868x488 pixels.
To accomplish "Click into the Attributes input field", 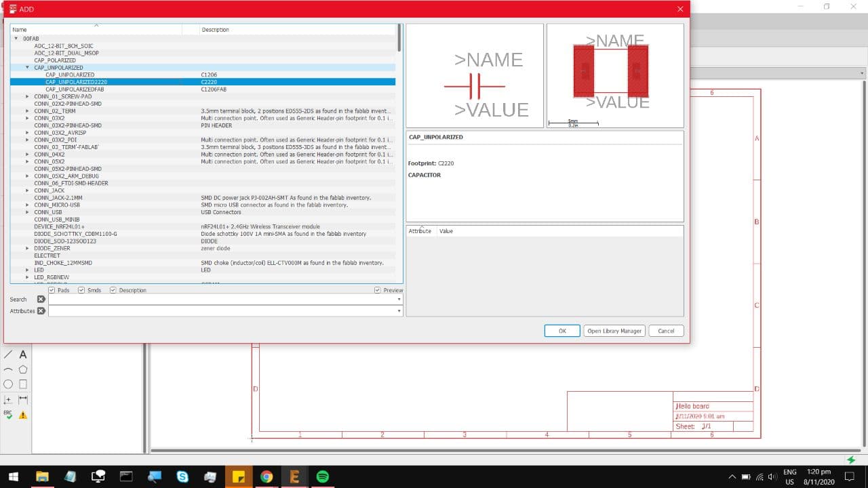I will 221,310.
